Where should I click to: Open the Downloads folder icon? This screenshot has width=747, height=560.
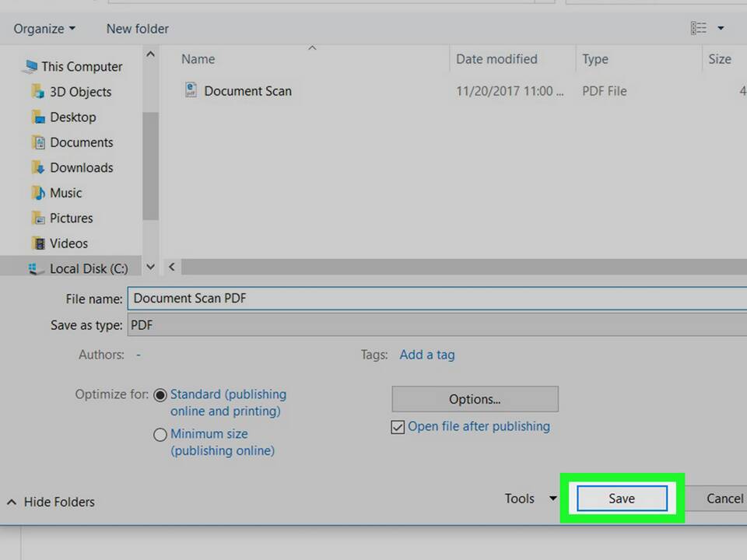[38, 167]
